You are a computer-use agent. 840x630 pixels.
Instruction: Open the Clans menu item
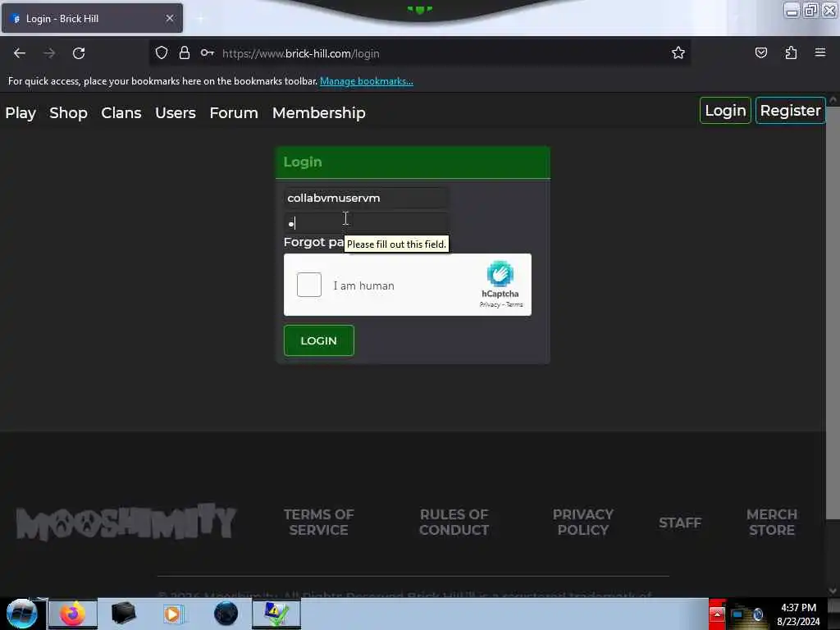[x=121, y=112]
